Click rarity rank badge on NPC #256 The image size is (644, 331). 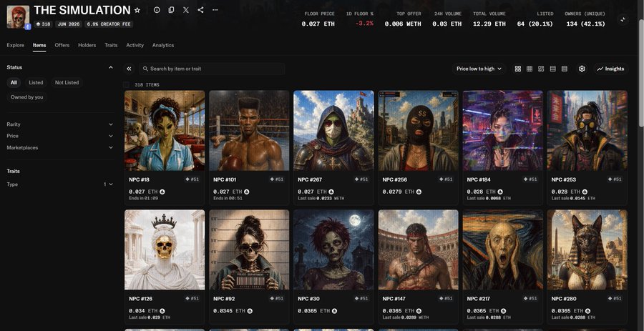[x=446, y=179]
